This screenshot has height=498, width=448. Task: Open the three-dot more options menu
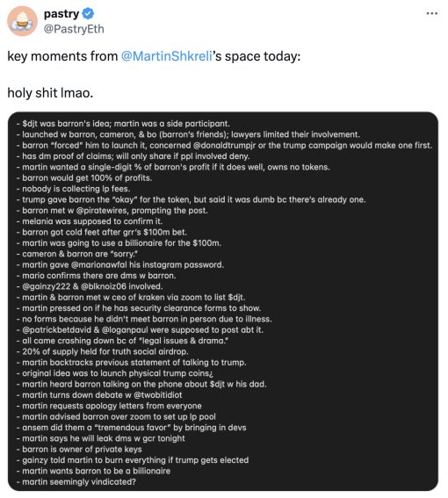tap(432, 14)
